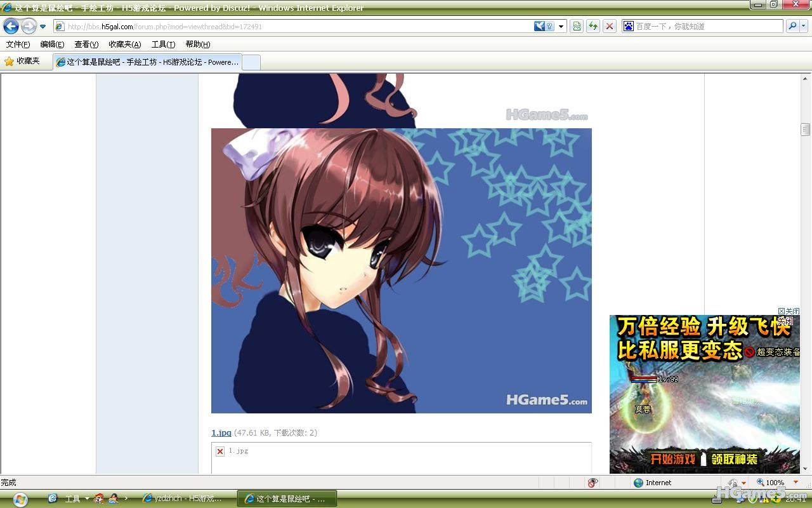Click the privacy report eye icon in status bar

pyautogui.click(x=593, y=483)
